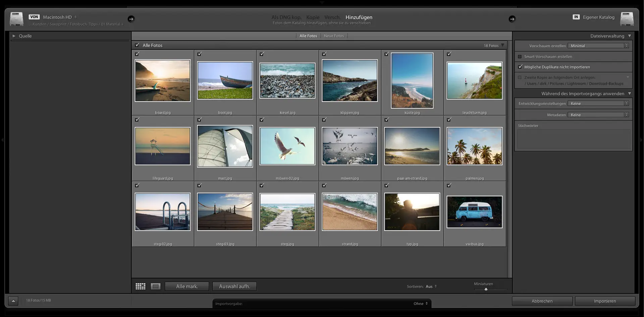This screenshot has height=317, width=644.
Task: Switch to loupe view using its icon
Action: 155,286
